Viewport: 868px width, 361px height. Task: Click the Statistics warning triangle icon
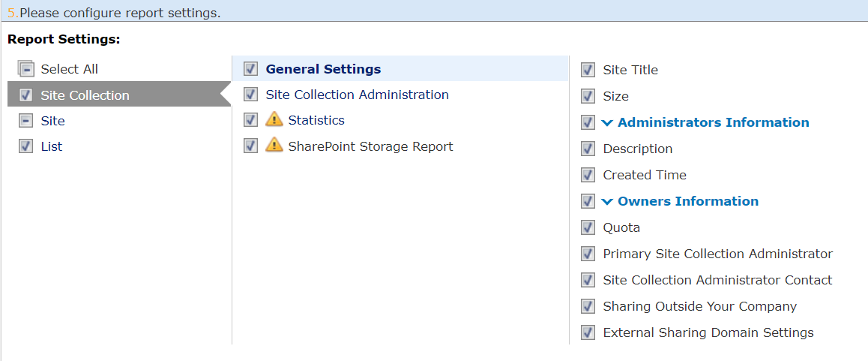(274, 120)
